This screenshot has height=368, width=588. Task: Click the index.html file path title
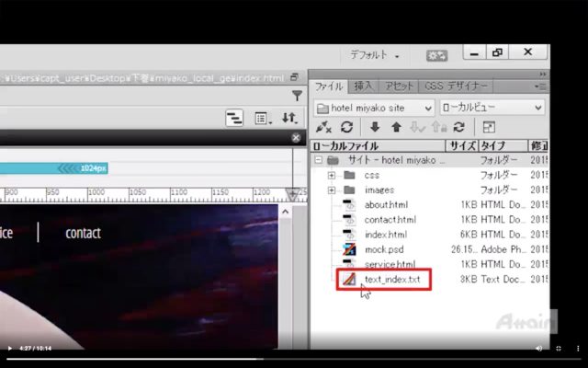142,78
